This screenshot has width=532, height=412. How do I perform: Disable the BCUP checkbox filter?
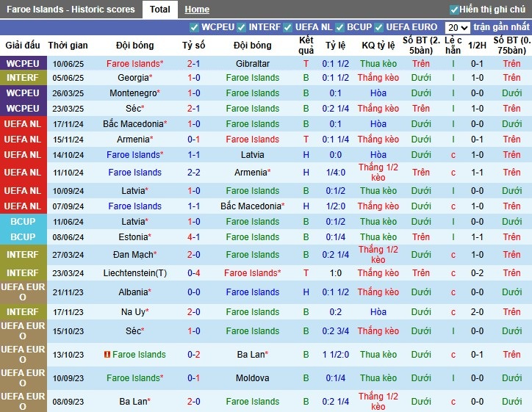click(x=339, y=27)
